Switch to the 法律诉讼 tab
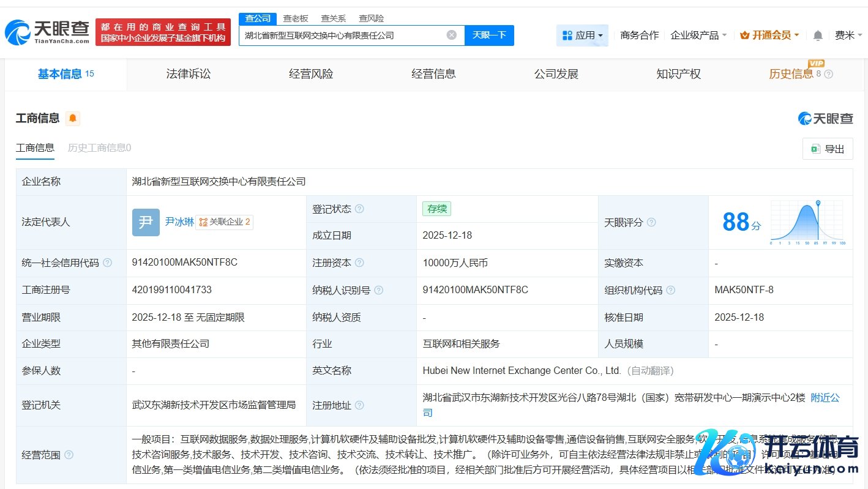868x489 pixels. [189, 74]
